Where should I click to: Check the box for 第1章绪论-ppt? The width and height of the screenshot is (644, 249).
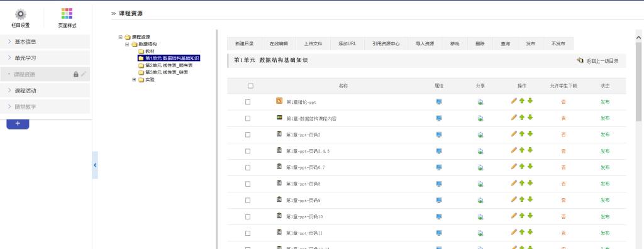(x=248, y=102)
